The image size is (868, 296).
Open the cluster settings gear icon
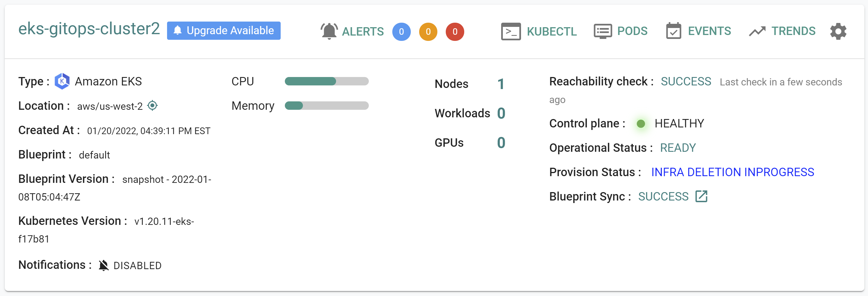[x=838, y=31]
